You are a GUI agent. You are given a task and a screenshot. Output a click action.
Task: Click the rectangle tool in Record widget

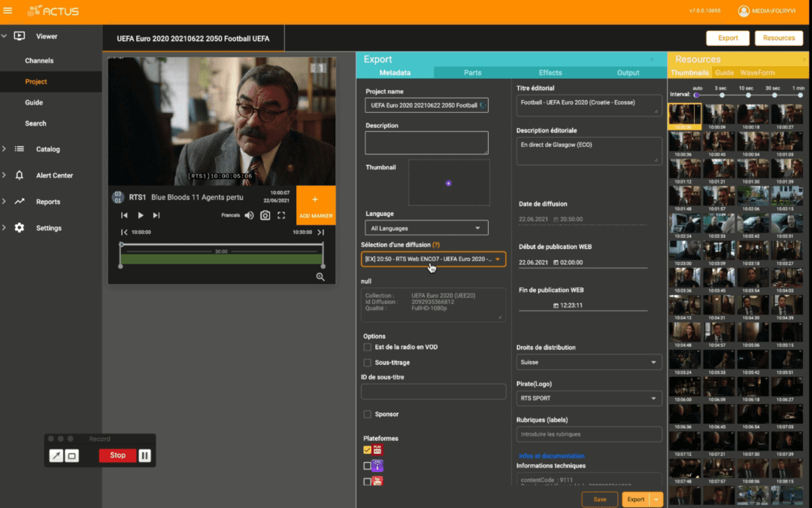72,455
